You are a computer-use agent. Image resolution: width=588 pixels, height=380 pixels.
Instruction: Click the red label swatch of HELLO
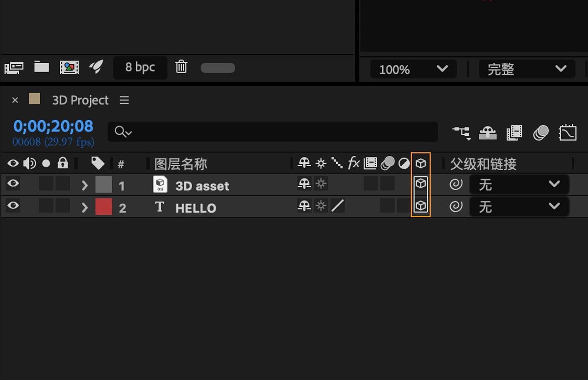coord(103,207)
